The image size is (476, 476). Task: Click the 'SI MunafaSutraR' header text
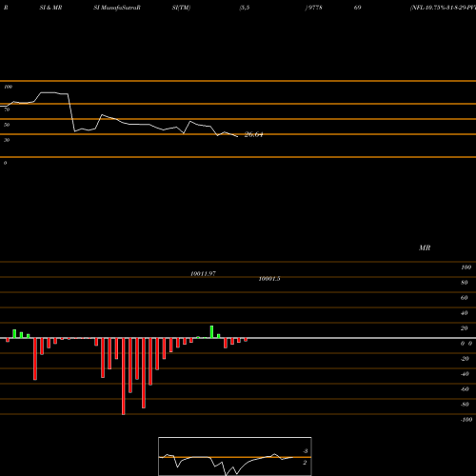coord(117,8)
